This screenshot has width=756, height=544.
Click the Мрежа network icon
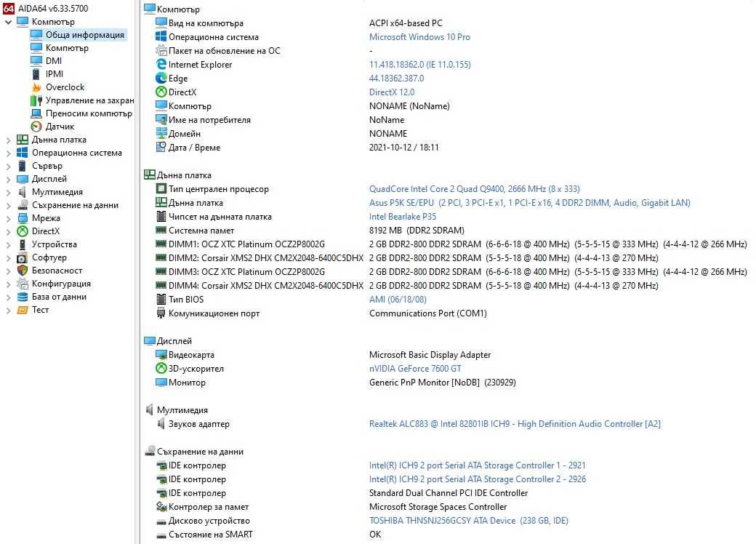(23, 218)
